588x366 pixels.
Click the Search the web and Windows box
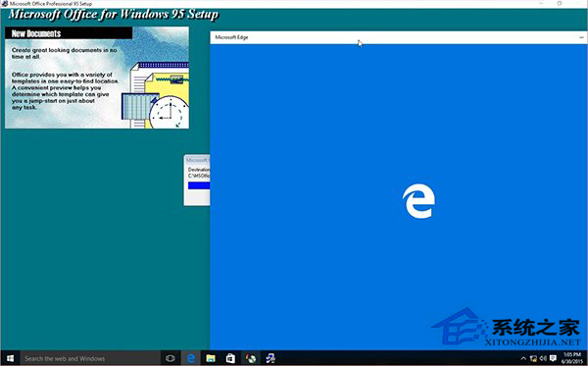coord(90,358)
